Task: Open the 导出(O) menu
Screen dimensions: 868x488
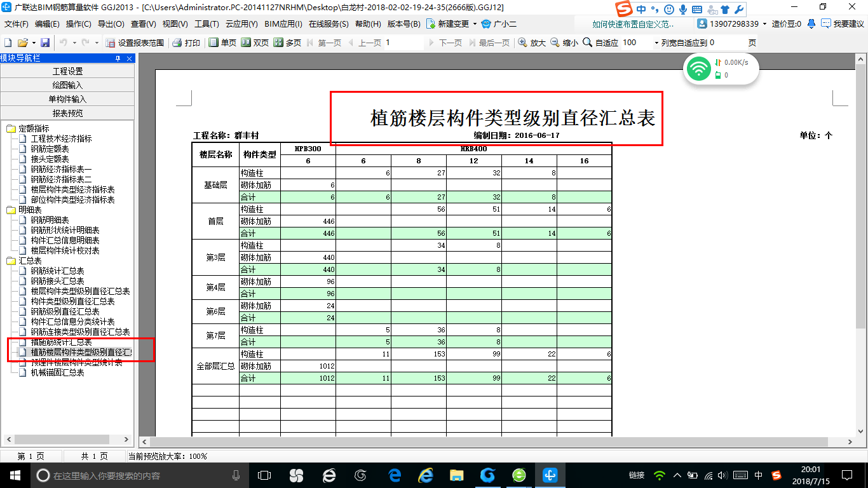Action: [x=111, y=24]
